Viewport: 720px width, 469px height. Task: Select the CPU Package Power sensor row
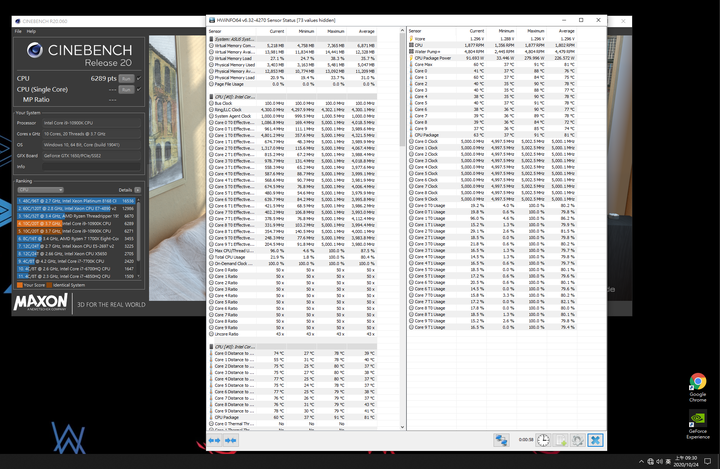point(492,58)
